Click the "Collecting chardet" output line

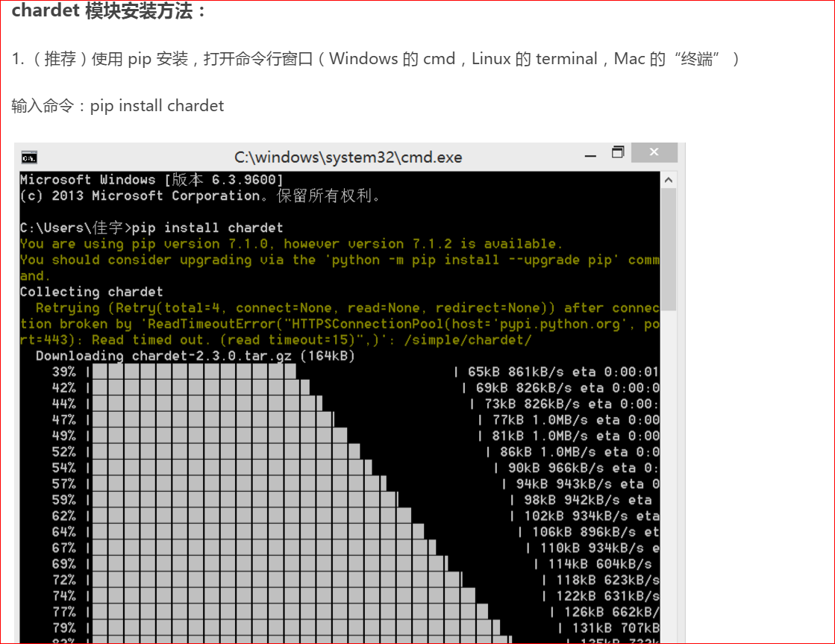click(x=91, y=292)
